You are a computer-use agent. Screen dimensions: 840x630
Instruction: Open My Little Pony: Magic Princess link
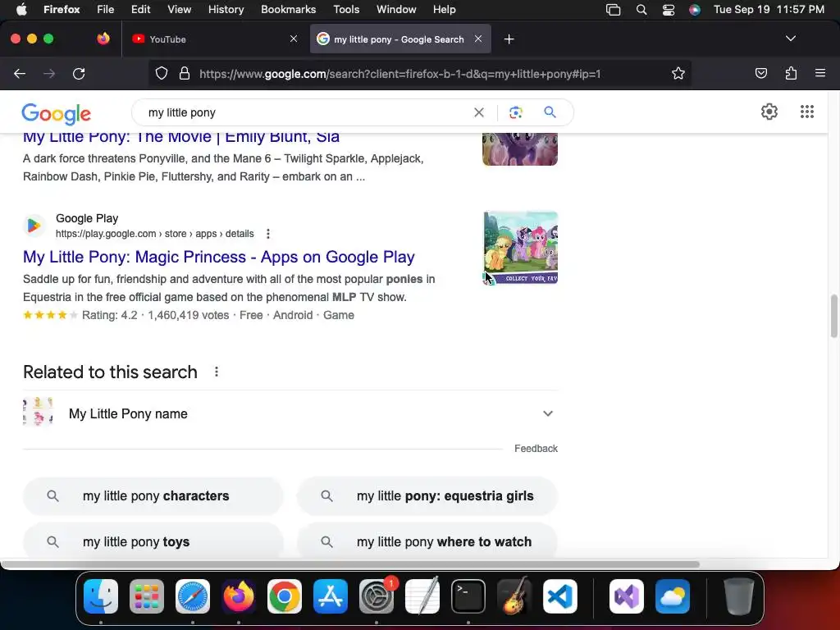218,257
